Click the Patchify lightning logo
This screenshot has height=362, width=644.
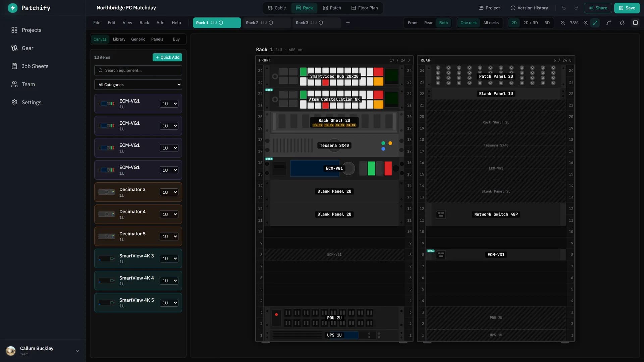(13, 8)
